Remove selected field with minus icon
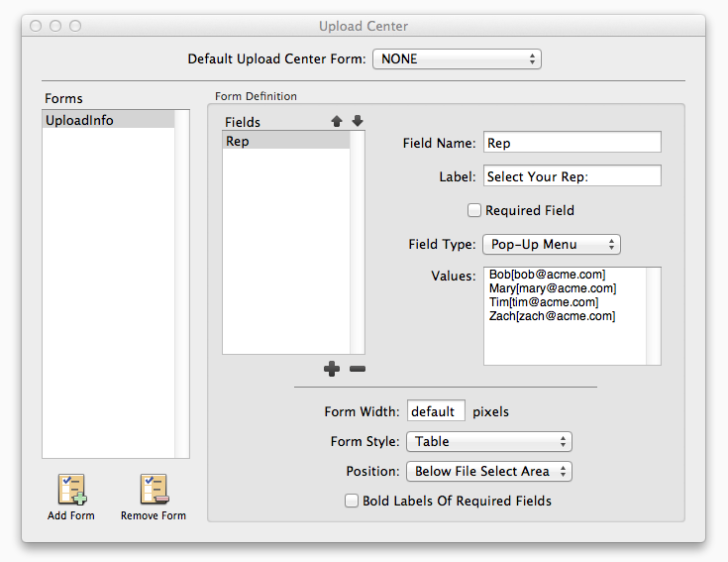The width and height of the screenshot is (728, 562). tap(358, 369)
